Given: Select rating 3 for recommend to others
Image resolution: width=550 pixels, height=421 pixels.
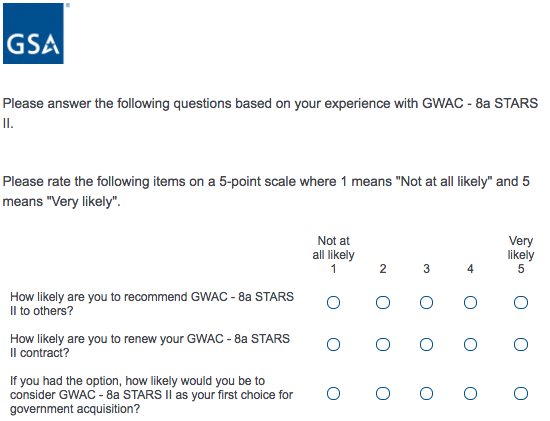Looking at the screenshot, I should click(426, 302).
